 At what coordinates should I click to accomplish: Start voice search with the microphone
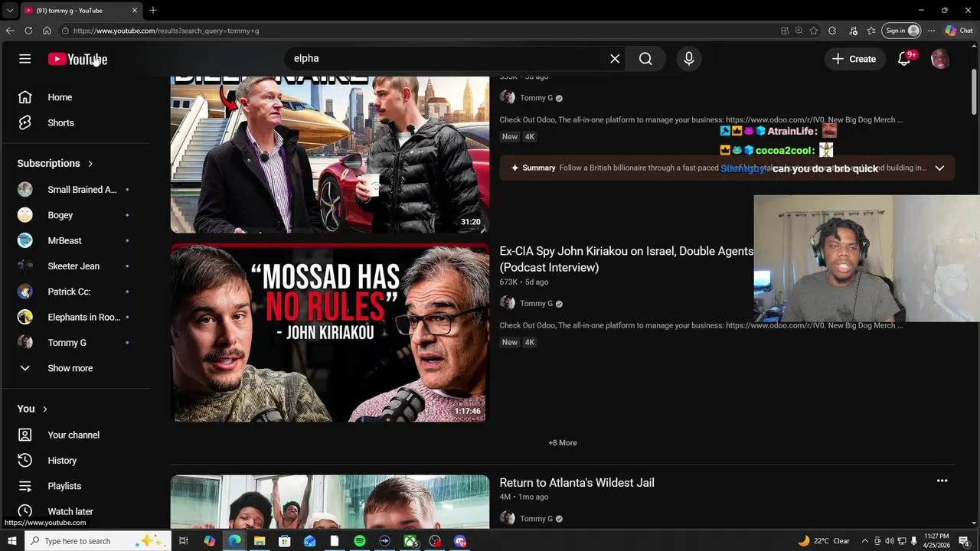click(x=688, y=58)
